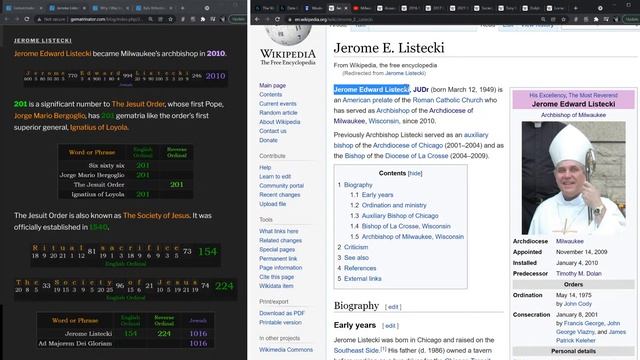Jump to the References contents entry

[360, 268]
